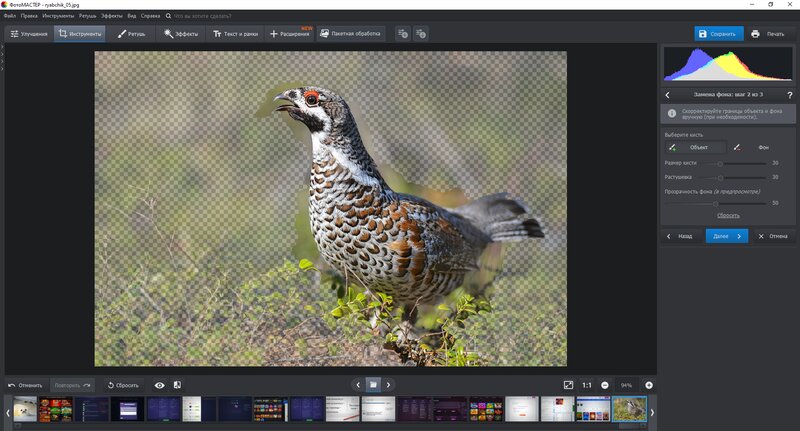This screenshot has height=431, width=800.
Task: Zoom out with the minus icon
Action: [605, 386]
